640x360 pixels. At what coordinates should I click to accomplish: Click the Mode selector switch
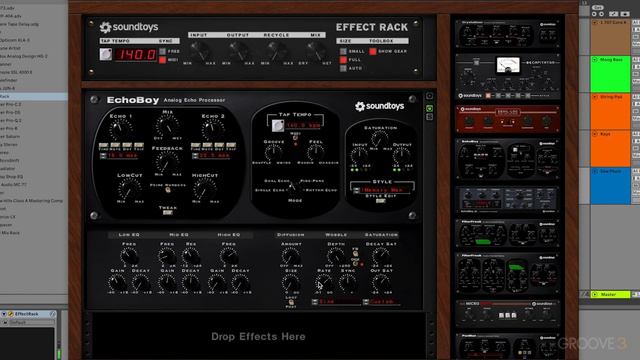[293, 187]
